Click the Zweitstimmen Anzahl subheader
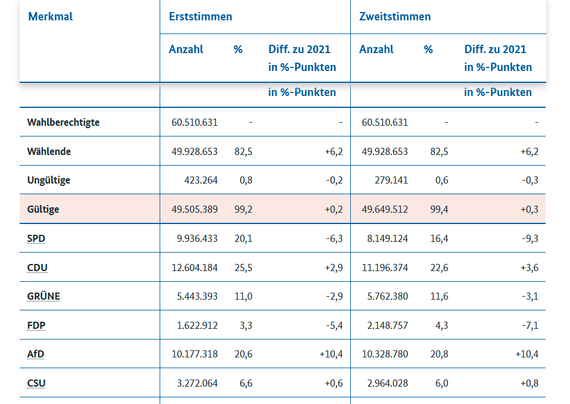Screen dimensions: 570x404 (376, 49)
